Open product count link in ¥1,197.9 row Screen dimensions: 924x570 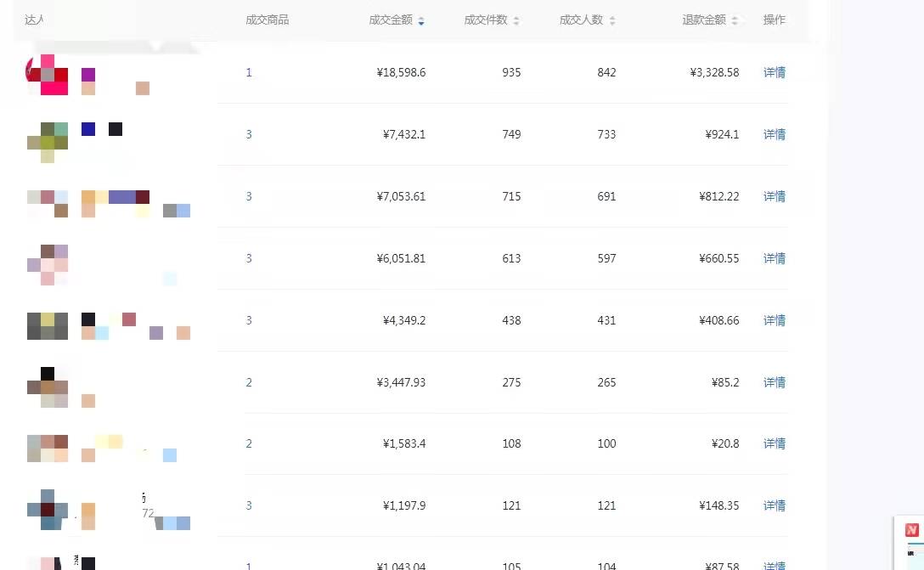coord(249,505)
